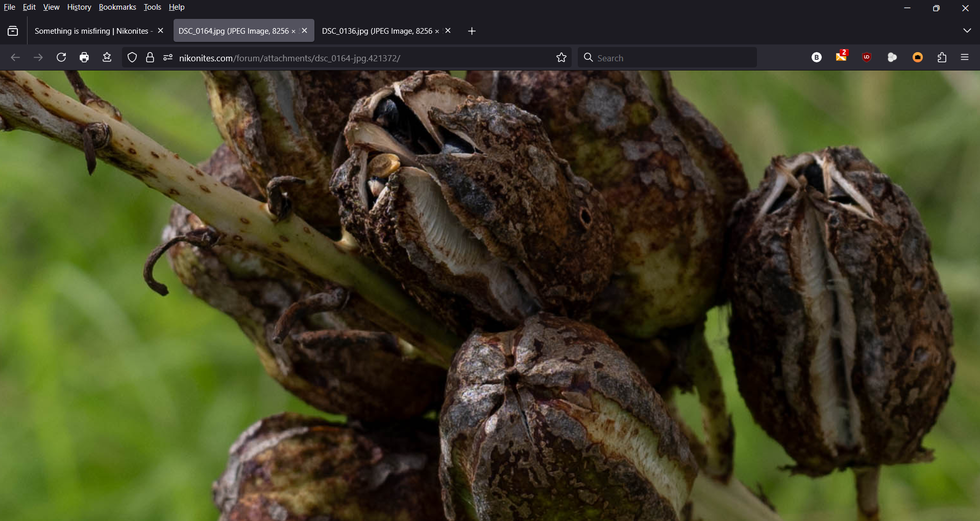Expand the list all tabs dropdown

click(x=967, y=31)
